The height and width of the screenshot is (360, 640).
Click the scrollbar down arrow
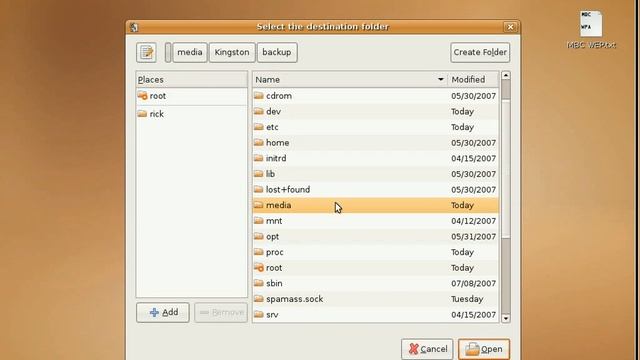[x=506, y=318]
